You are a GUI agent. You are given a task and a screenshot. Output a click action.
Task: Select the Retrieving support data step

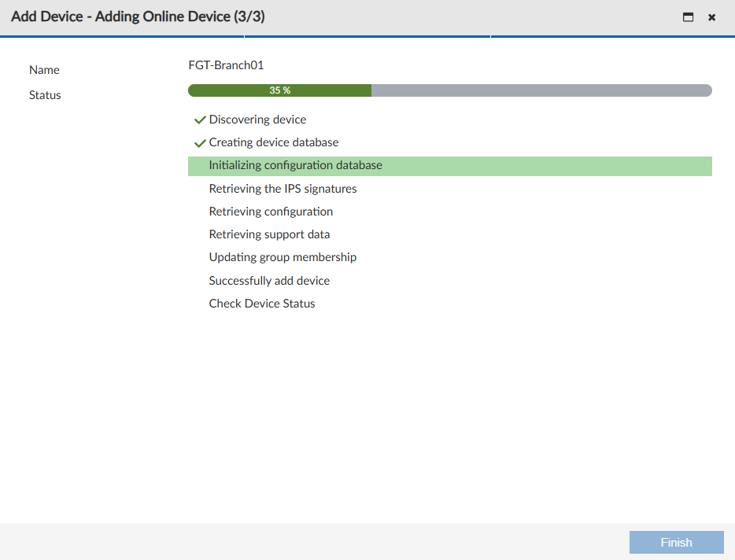pos(269,234)
